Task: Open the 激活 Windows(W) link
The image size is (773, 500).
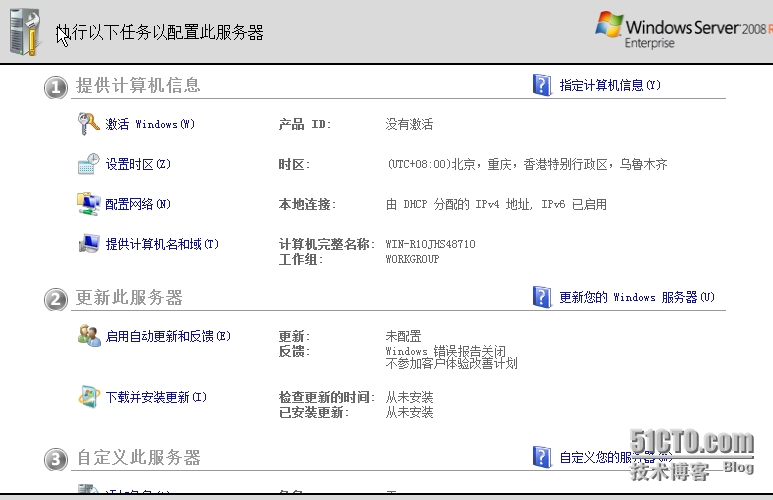Action: (x=150, y=124)
